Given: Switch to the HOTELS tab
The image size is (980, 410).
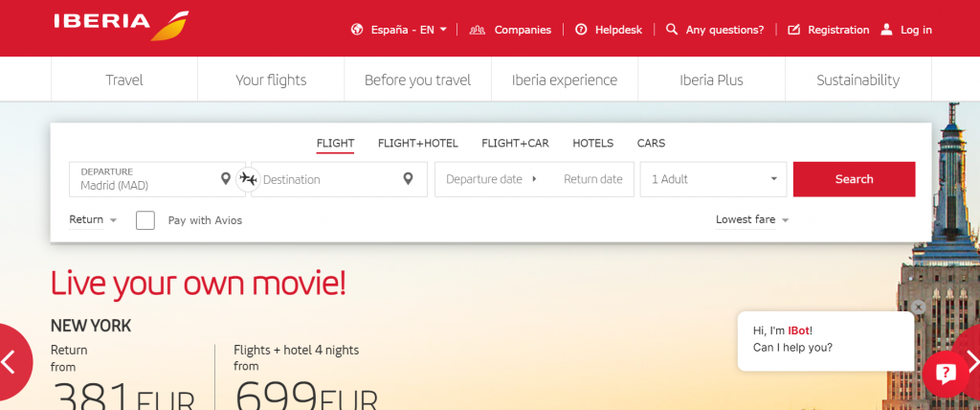Looking at the screenshot, I should point(593,144).
